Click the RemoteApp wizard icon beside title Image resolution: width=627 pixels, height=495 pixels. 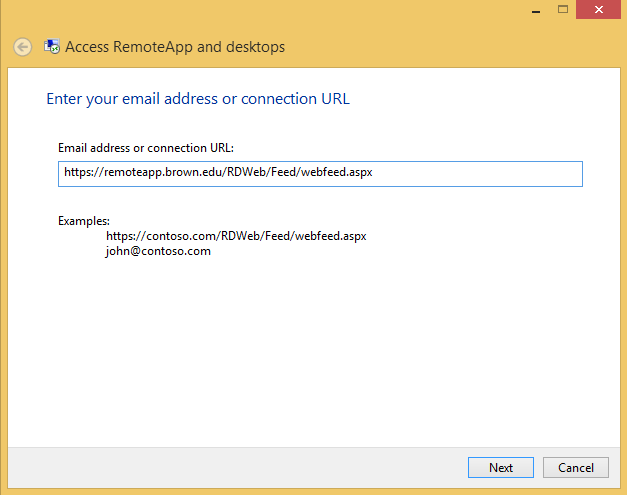pos(52,46)
